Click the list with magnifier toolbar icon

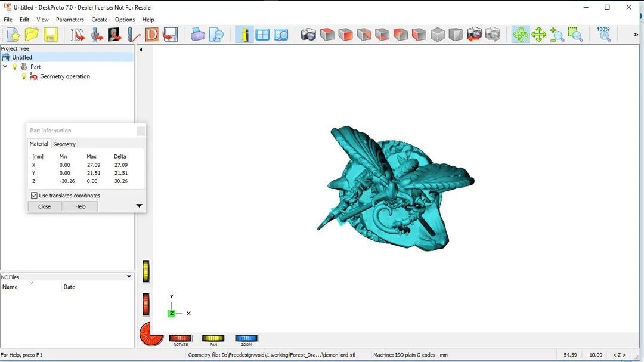coord(281,35)
